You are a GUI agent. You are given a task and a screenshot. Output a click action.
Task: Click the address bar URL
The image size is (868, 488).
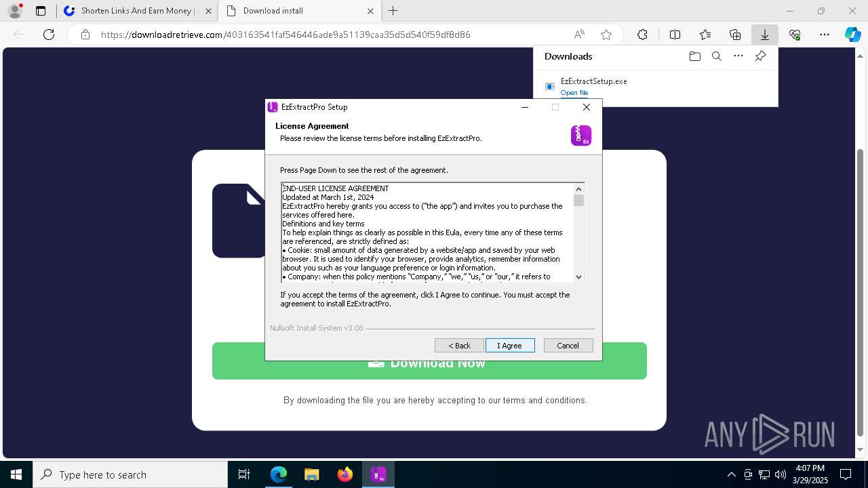click(x=285, y=35)
